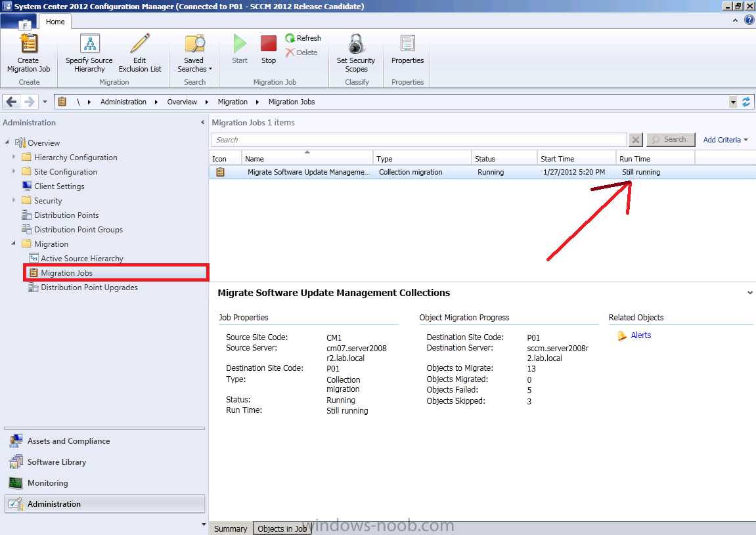Sort the list by Name column
This screenshot has height=535, width=756.
click(x=307, y=159)
